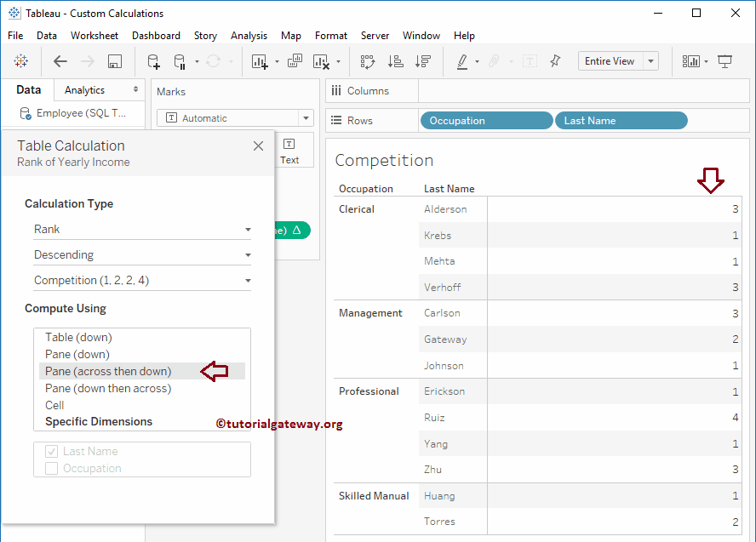Click the Undo back arrow icon
756x542 pixels.
60,61
